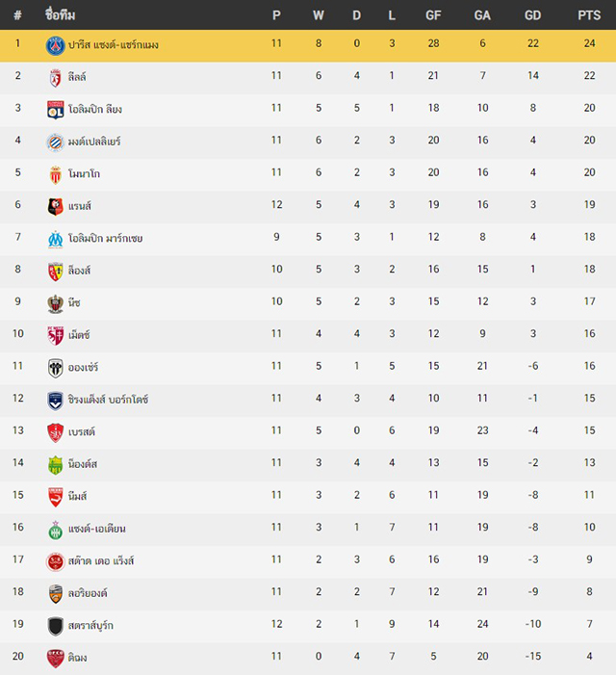Select the GD column header
The image size is (616, 675).
click(x=532, y=15)
